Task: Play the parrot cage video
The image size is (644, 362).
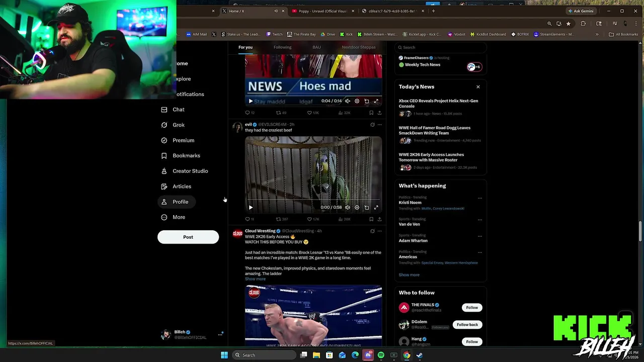Action: 251,207
